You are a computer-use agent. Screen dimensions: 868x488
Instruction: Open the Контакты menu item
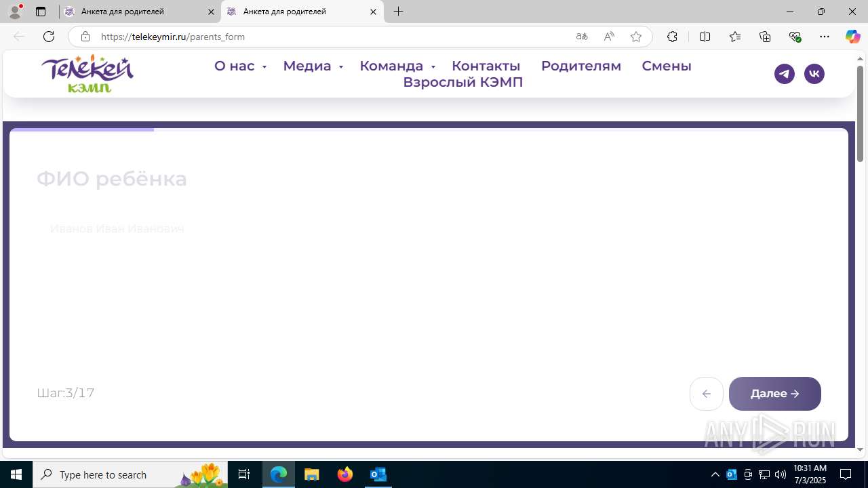click(486, 66)
